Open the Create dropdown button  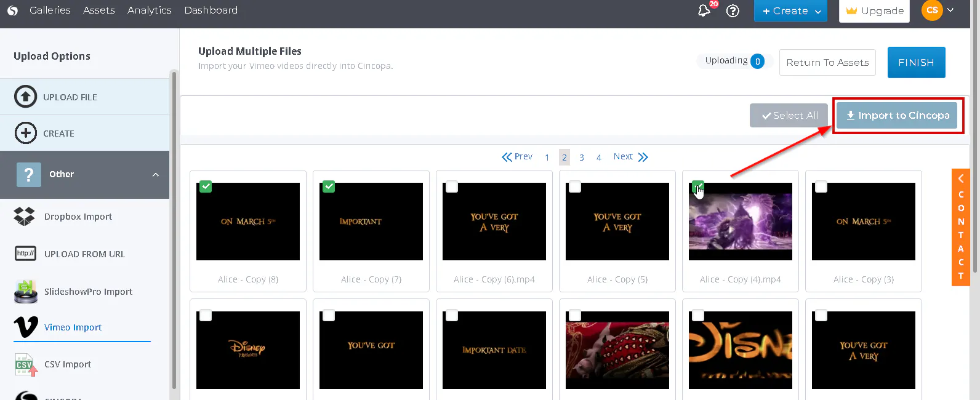point(790,10)
